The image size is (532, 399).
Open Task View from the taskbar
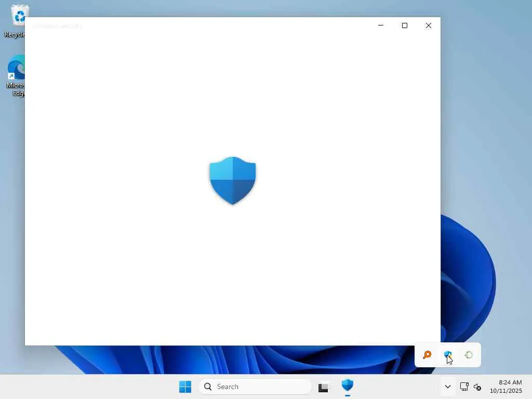[323, 387]
